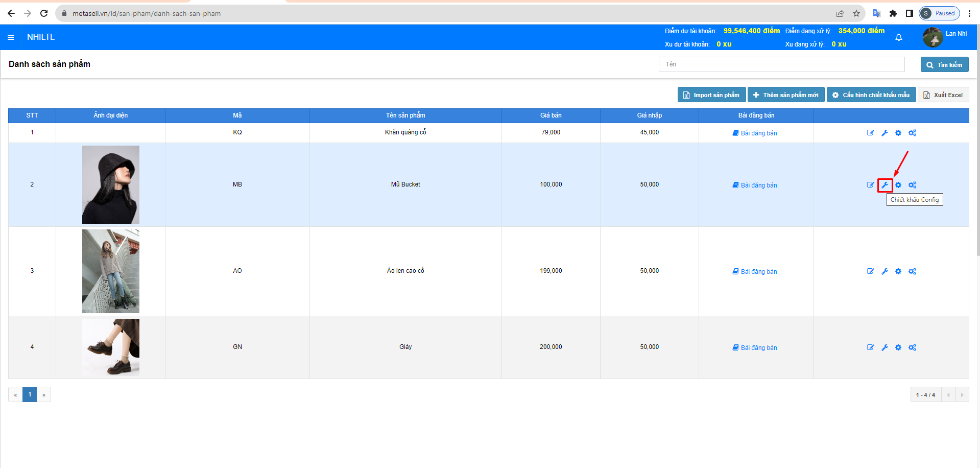Click the multi-gear icon for Giày row
Screen dimensions: 980x468
coord(912,347)
